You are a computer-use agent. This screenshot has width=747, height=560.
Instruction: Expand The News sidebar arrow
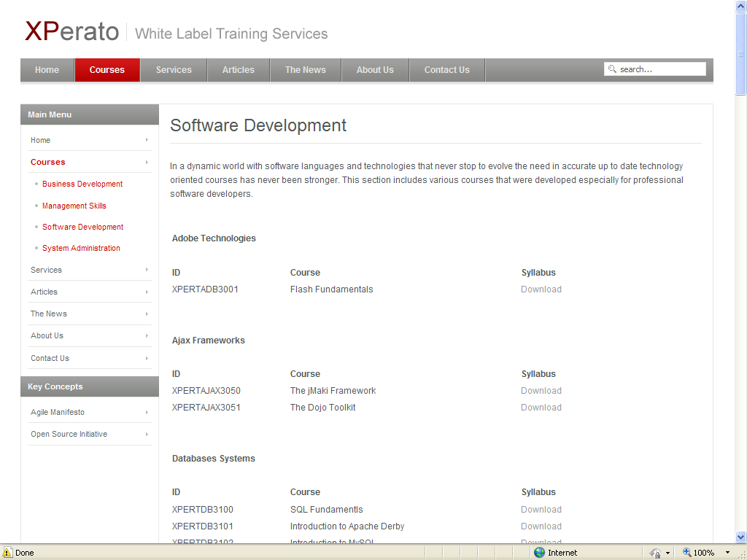coord(147,314)
